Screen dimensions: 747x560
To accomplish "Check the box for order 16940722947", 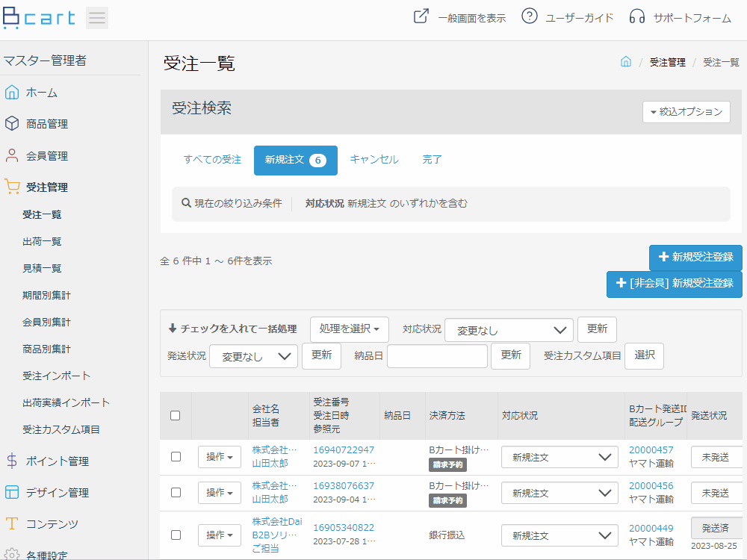I will click(176, 457).
